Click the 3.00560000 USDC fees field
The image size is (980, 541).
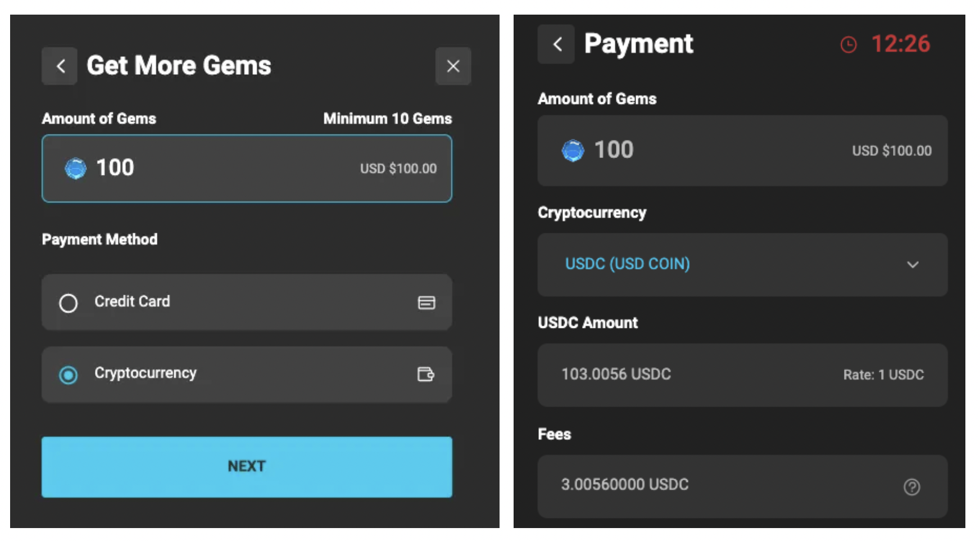624,484
